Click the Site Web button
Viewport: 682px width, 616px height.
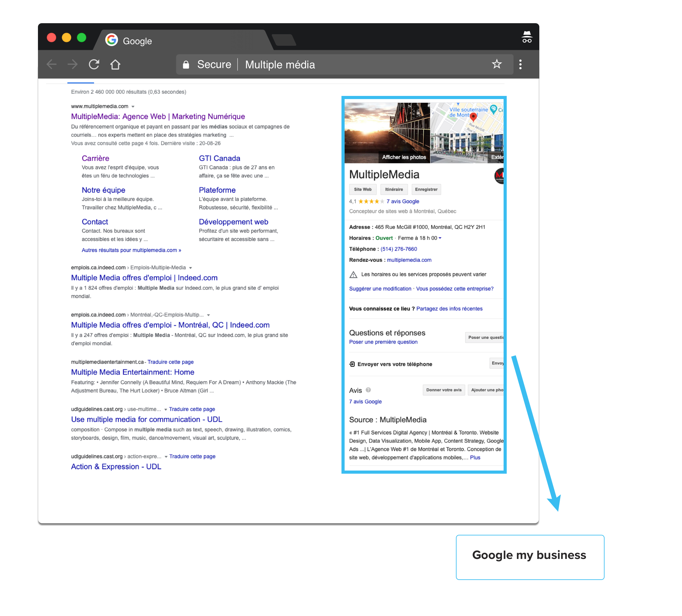pos(363,189)
